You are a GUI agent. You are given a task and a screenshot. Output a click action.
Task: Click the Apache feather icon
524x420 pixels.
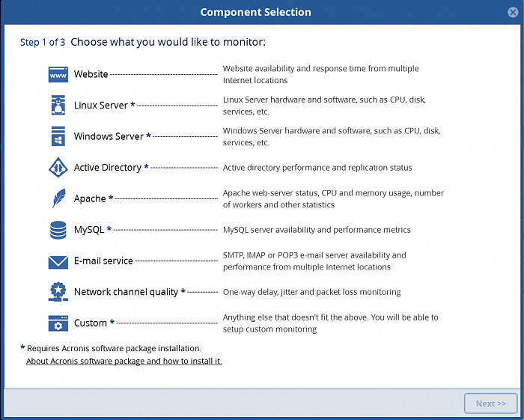coord(58,198)
